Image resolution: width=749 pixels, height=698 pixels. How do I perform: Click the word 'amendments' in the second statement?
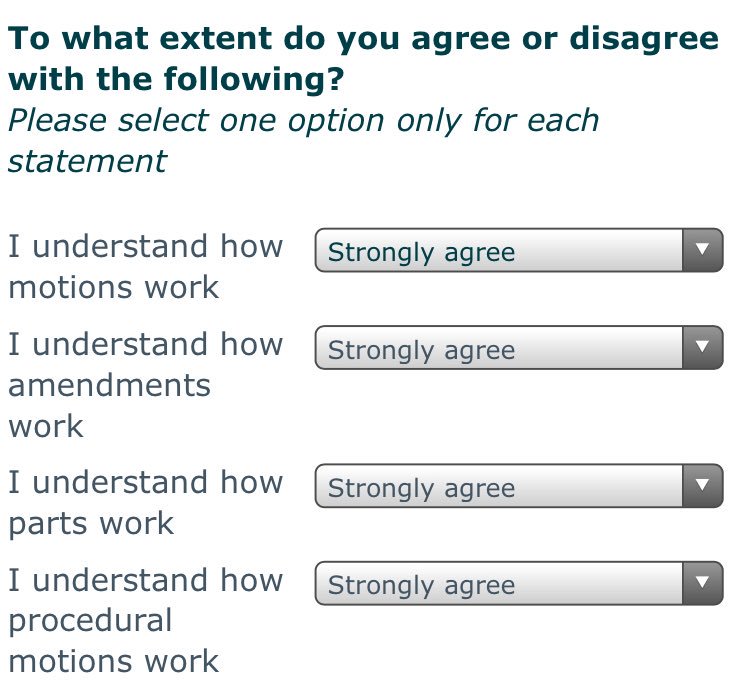coord(109,385)
